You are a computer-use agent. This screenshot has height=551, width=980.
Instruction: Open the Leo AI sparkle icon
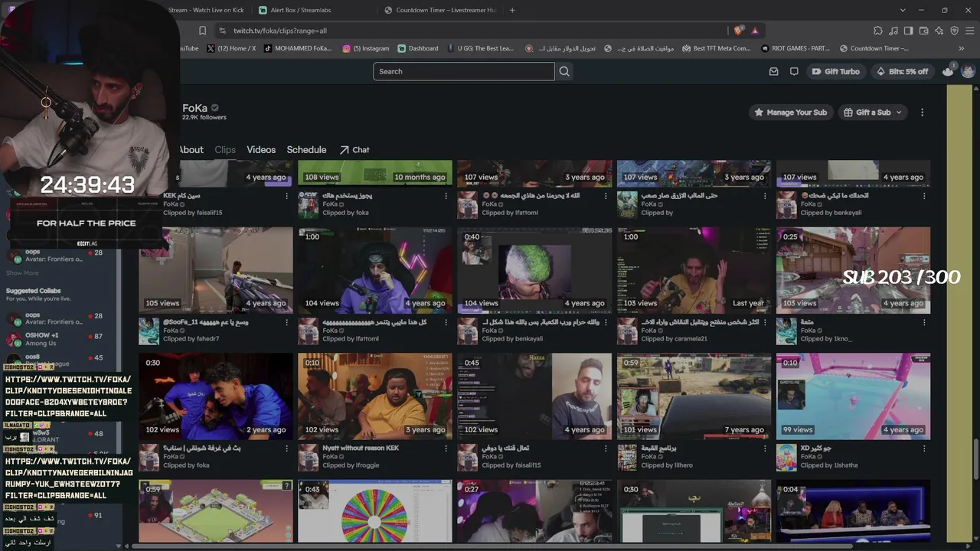[x=939, y=31]
